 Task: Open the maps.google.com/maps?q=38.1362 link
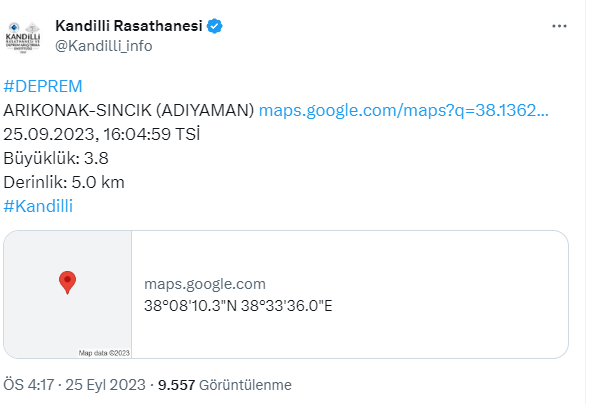pos(404,111)
